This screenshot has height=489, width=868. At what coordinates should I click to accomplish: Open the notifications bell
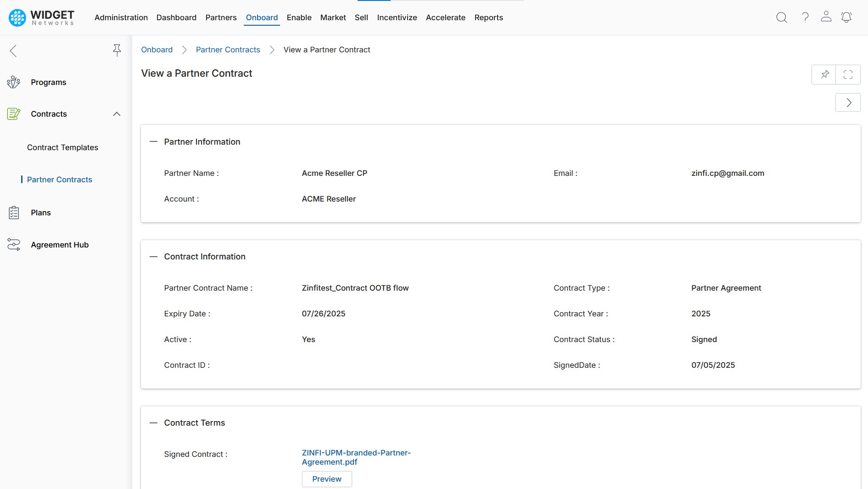pyautogui.click(x=846, y=17)
